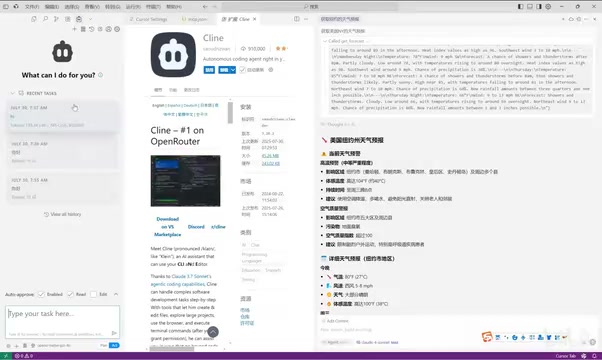Click the send arrow in Cline task box

pos(114,333)
